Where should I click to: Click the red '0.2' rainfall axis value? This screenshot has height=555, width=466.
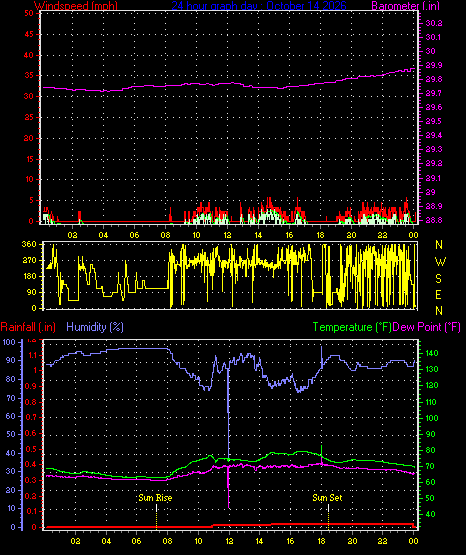[31, 496]
